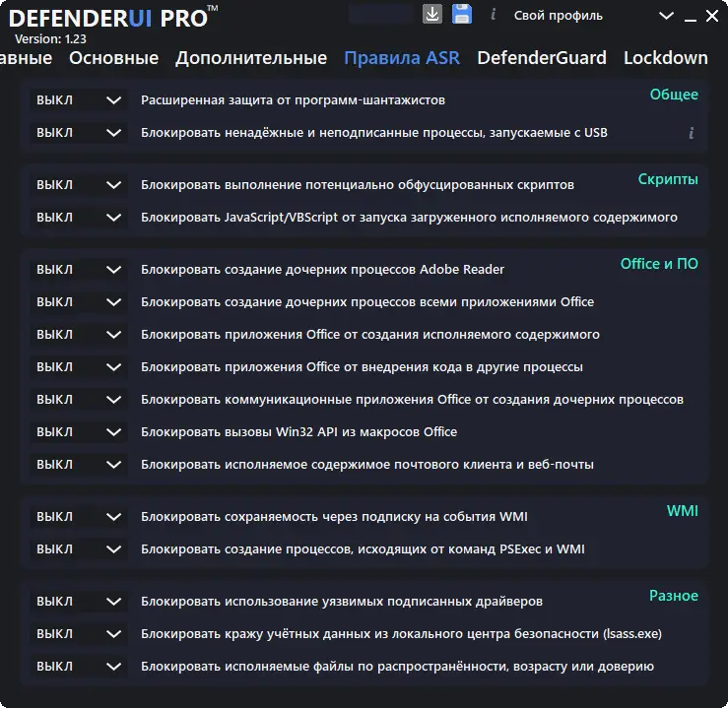Open the DefenderGuard tab
Image resolution: width=728 pixels, height=708 pixels.
542,58
